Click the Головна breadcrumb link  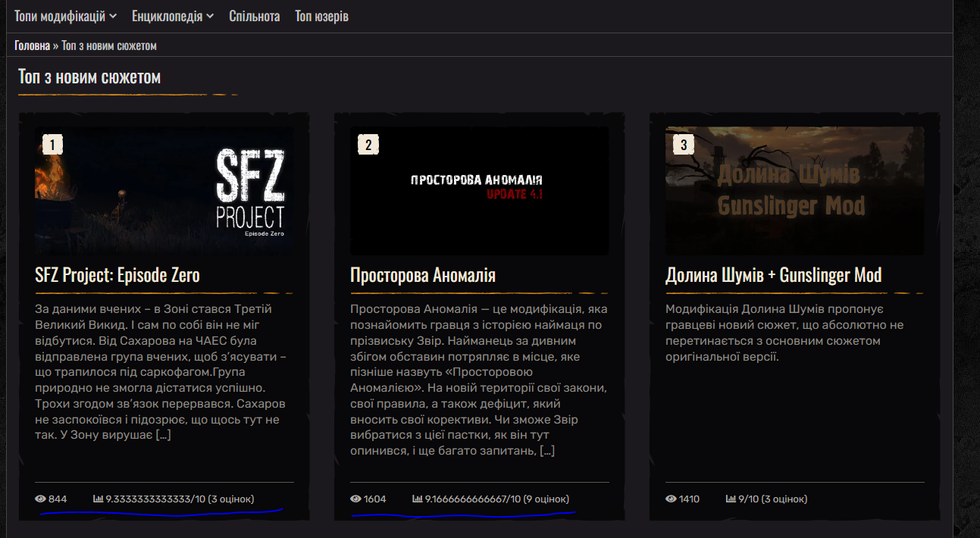point(32,45)
